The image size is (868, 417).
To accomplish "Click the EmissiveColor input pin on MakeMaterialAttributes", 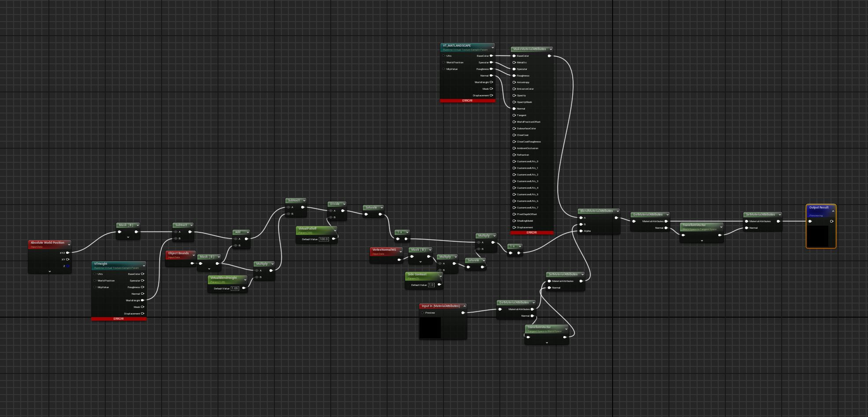I will pos(514,89).
